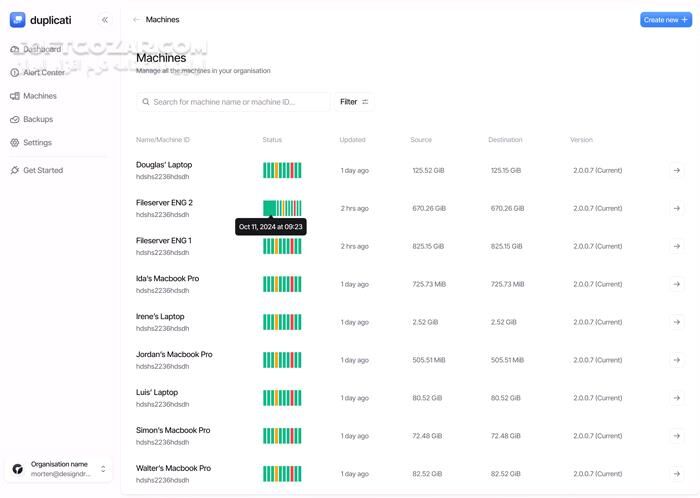Go to Dashboard in sidebar

[41, 49]
